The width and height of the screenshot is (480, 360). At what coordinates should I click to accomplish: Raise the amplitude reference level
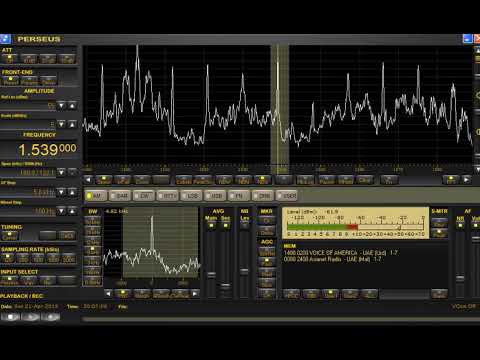coord(72,106)
